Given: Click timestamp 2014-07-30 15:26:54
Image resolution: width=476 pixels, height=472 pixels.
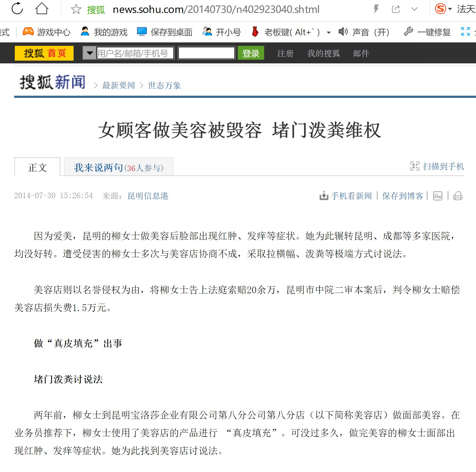Looking at the screenshot, I should tap(54, 196).
